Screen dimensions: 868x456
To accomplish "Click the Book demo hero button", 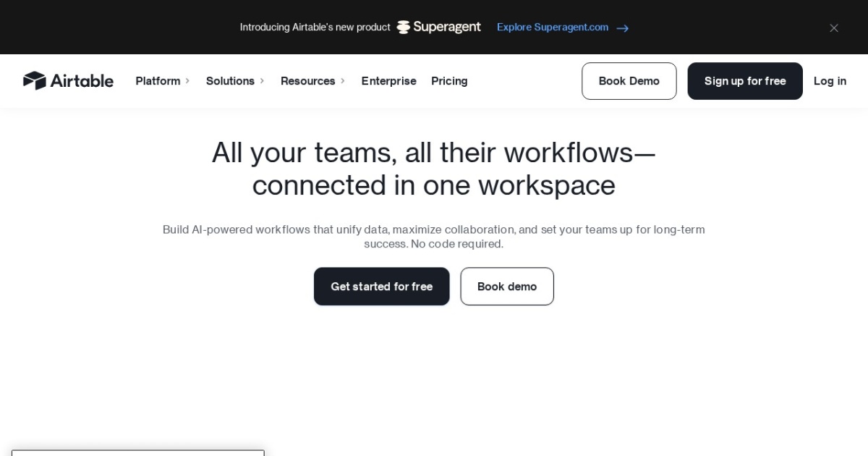I will [x=506, y=286].
